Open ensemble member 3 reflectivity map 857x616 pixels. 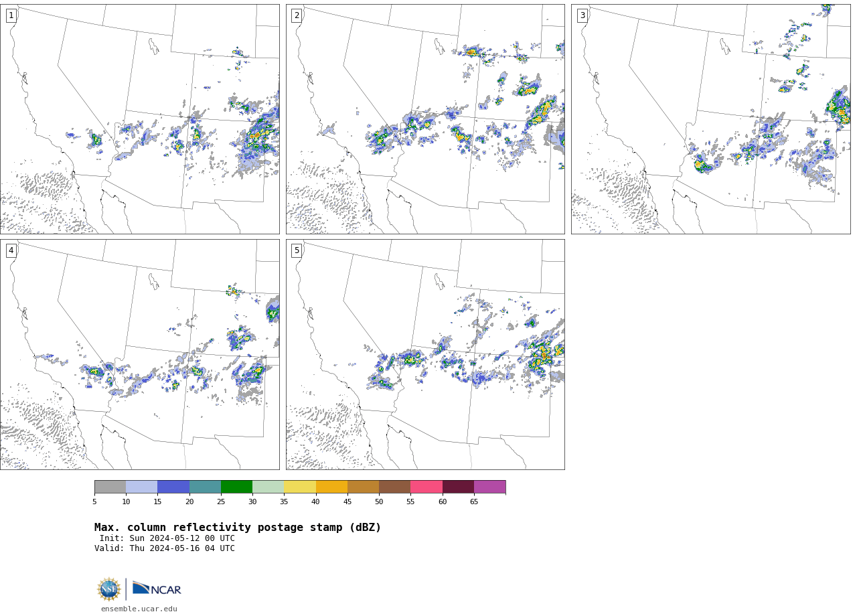710,119
